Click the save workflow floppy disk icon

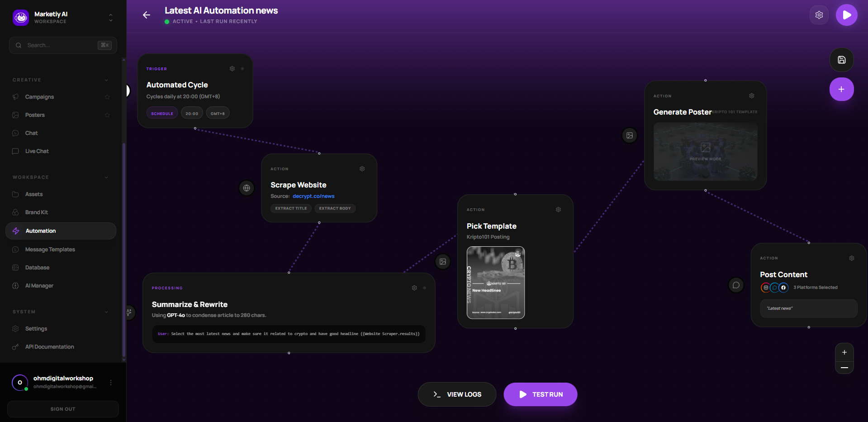(x=841, y=59)
